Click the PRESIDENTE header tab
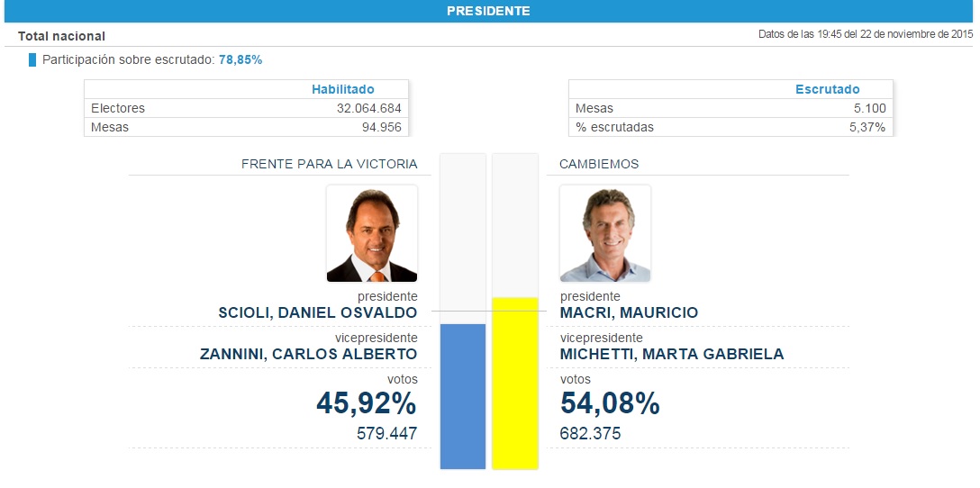This screenshot has width=980, height=488. point(488,11)
